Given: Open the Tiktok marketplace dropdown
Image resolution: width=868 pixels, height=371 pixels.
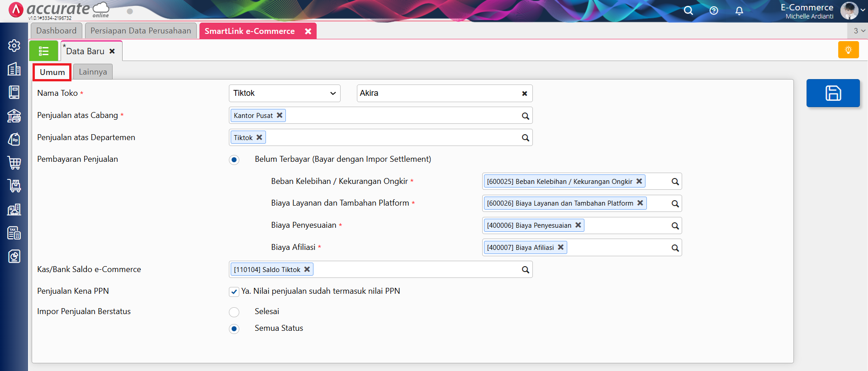Looking at the screenshot, I should 285,93.
